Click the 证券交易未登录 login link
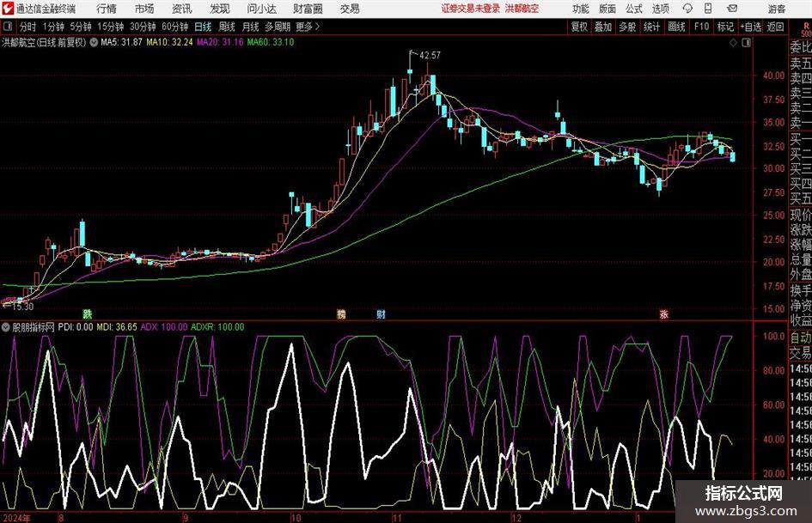The image size is (812, 523). point(471,9)
